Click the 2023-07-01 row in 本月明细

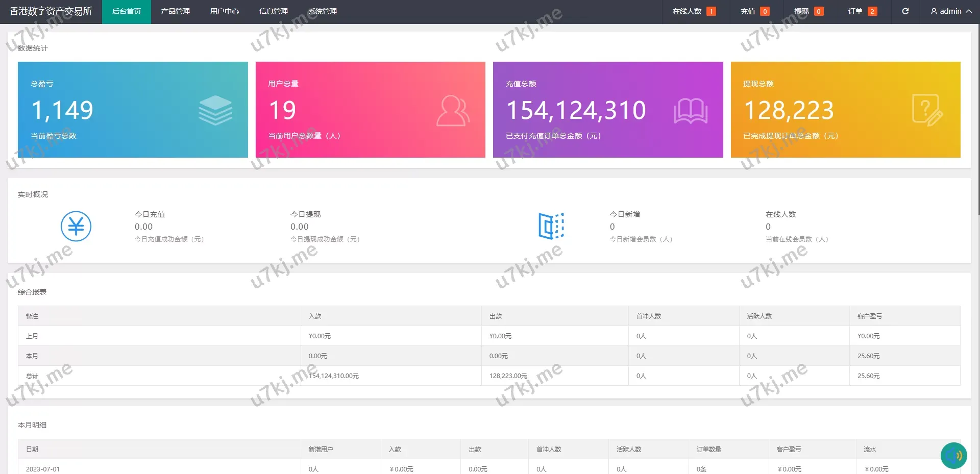point(43,469)
